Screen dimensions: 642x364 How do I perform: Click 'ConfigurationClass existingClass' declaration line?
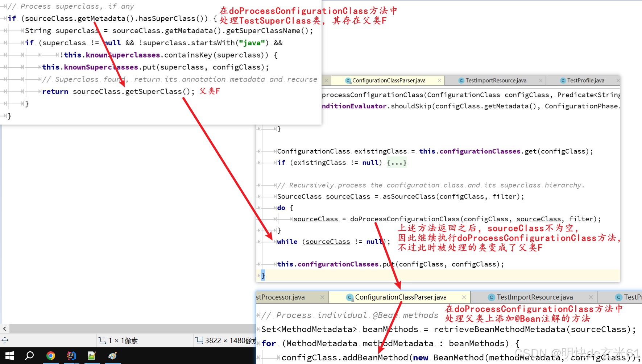pyautogui.click(x=435, y=151)
